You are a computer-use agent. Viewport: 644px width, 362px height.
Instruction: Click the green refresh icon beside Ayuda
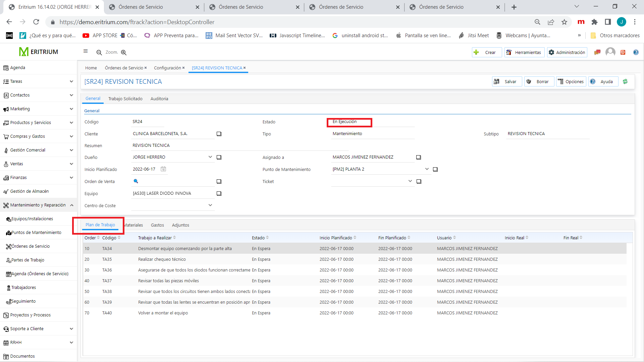point(625,81)
